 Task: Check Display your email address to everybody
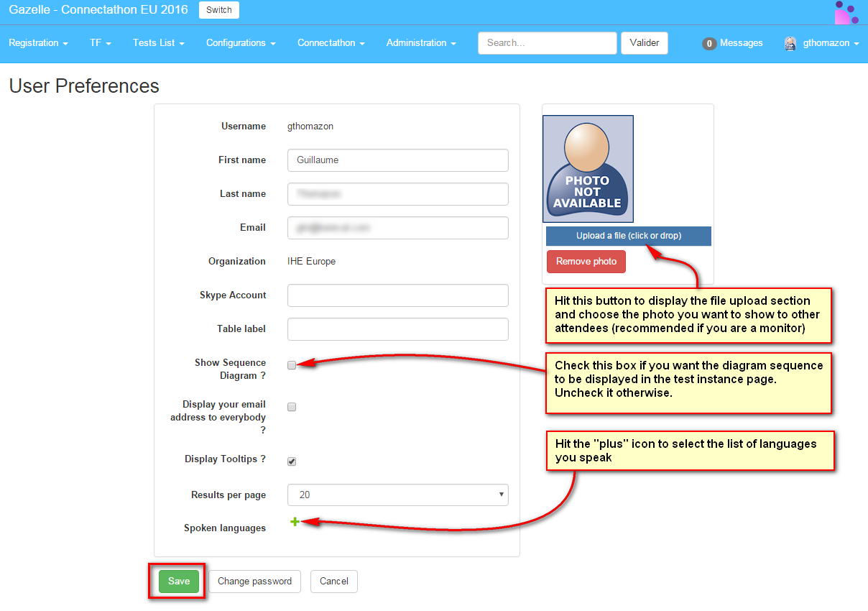tap(292, 407)
